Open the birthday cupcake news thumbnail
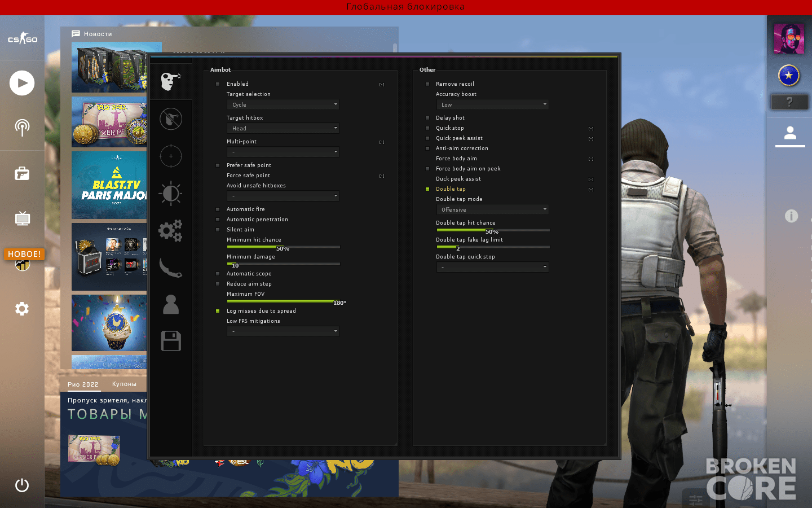This screenshot has width=812, height=508. coord(109,323)
